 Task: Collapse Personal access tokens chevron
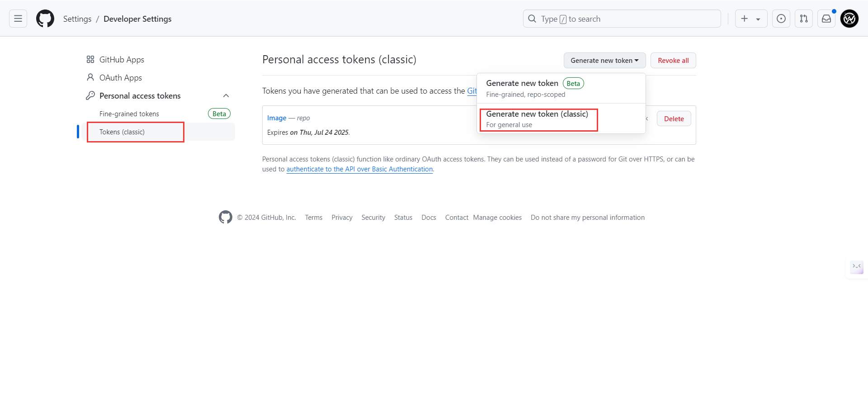point(226,96)
